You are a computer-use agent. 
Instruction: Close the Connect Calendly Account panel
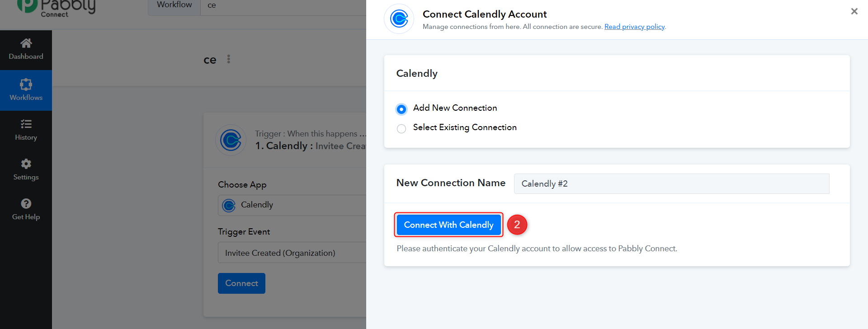(854, 11)
